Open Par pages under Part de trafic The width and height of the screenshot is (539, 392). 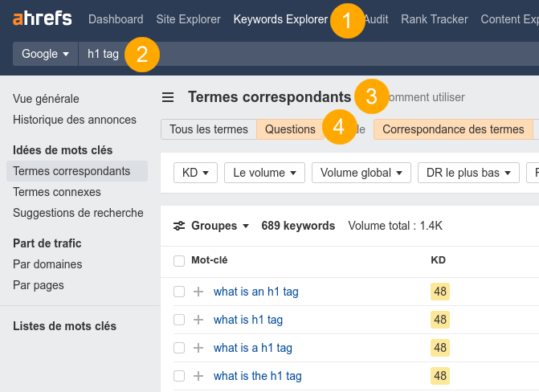coord(39,285)
